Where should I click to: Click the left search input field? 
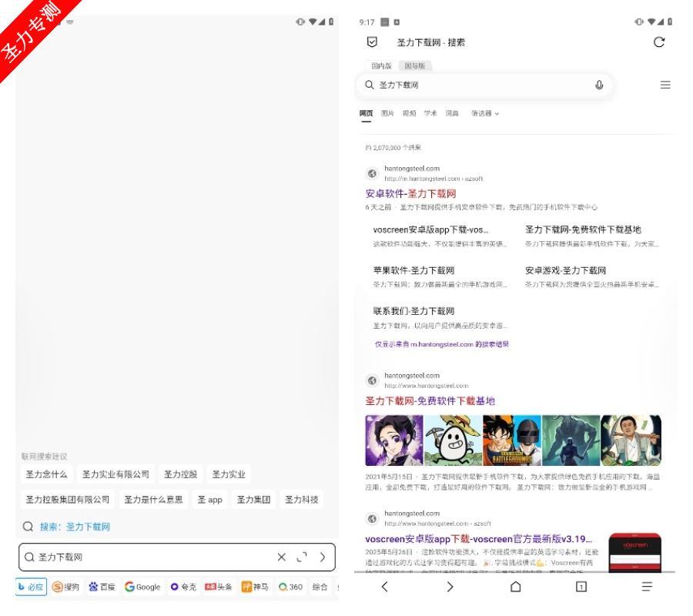[177, 557]
